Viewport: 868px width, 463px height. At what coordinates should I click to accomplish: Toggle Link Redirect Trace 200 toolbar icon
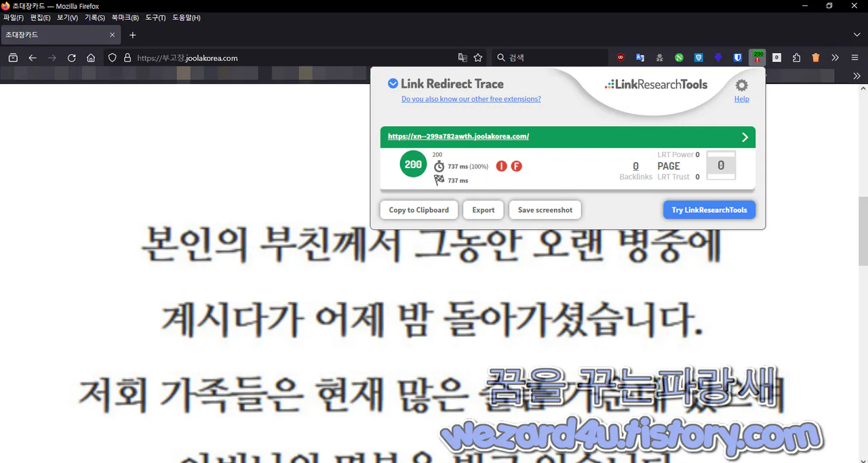pos(757,58)
